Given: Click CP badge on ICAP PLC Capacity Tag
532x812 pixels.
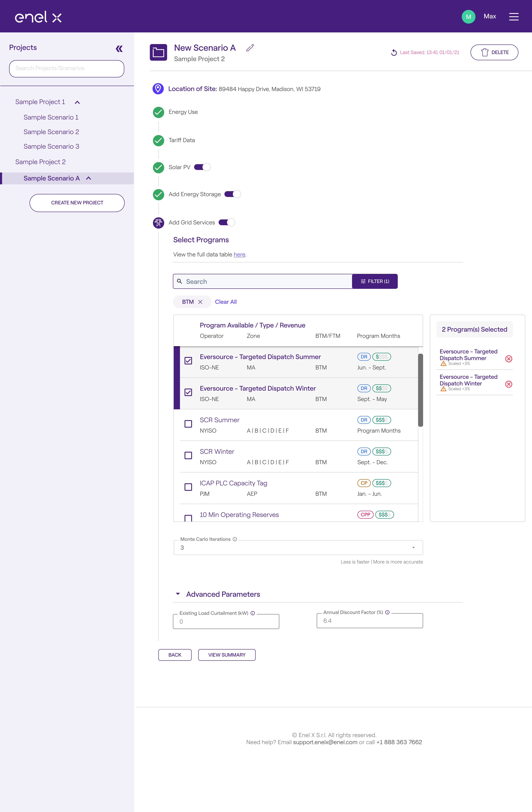Looking at the screenshot, I should pos(364,483).
